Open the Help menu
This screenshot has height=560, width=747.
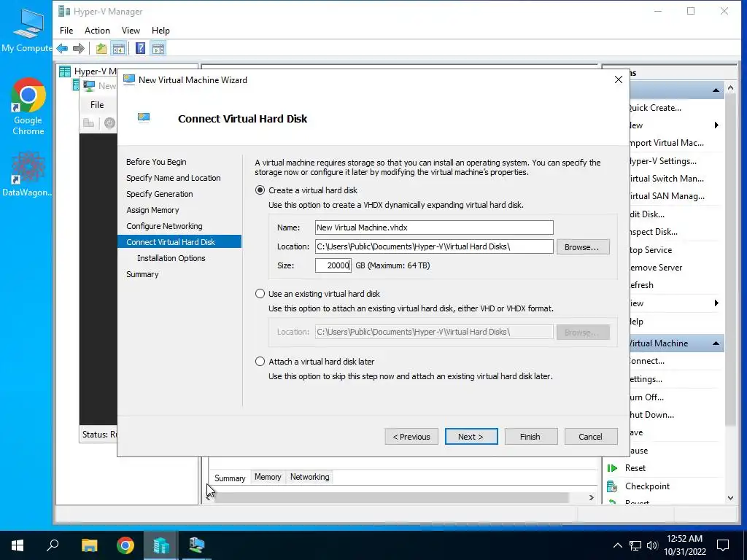coord(160,31)
